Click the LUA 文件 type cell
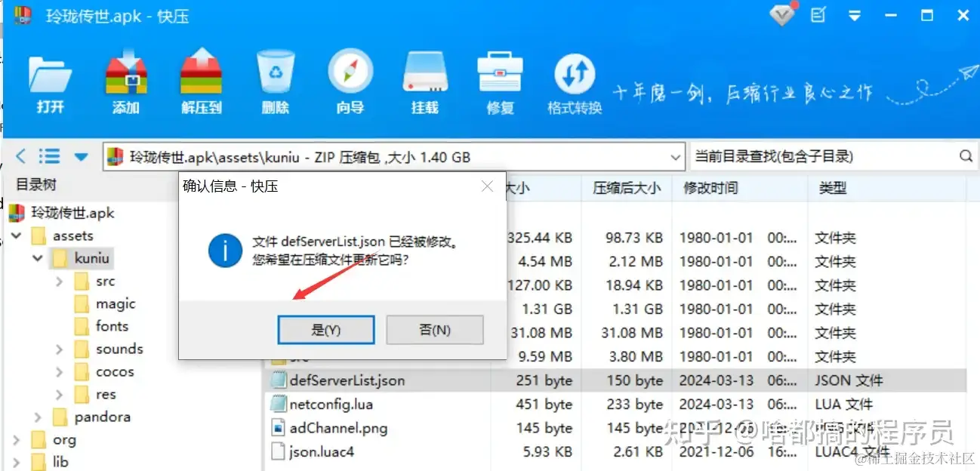 [844, 404]
